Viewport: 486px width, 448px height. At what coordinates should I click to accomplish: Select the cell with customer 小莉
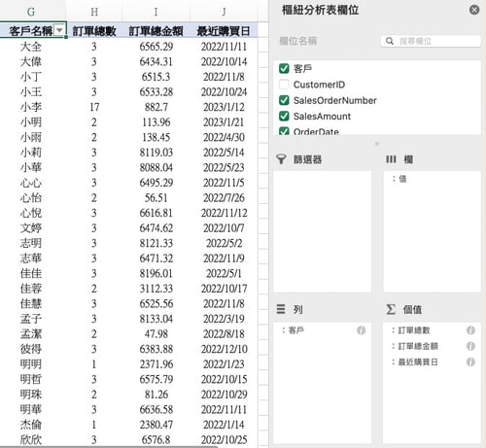(31, 153)
